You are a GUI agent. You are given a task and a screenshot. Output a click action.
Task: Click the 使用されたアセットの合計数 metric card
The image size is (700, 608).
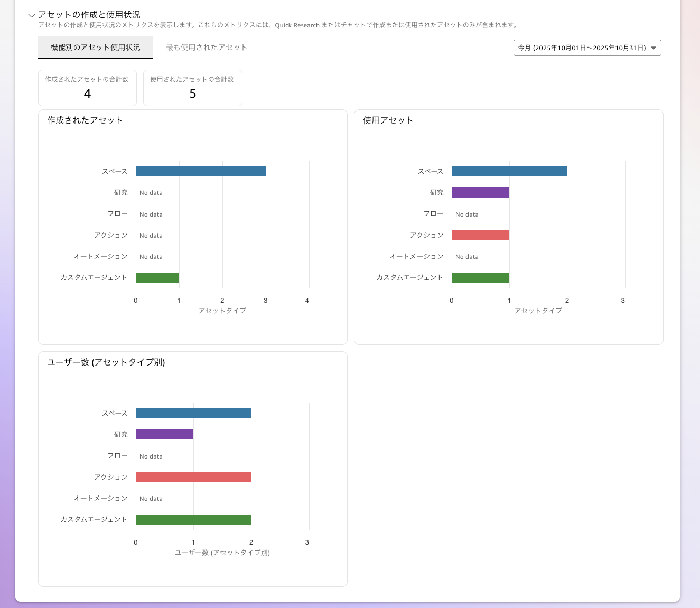coord(192,88)
